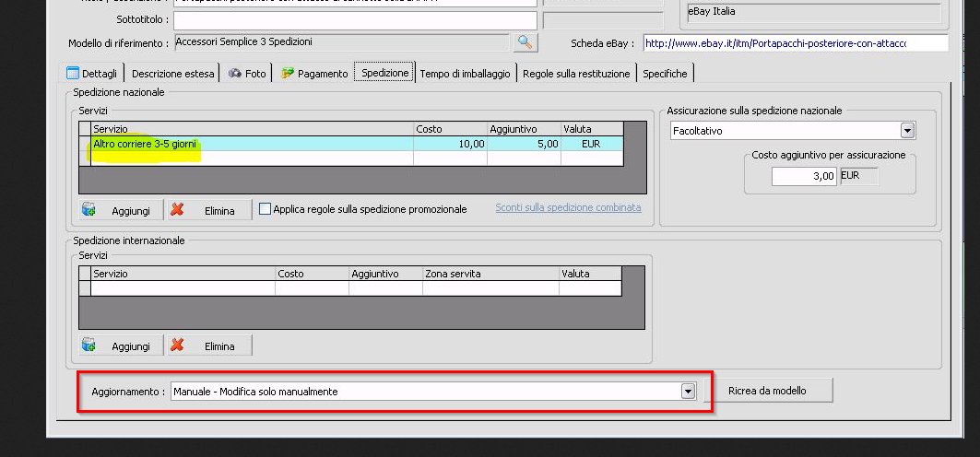Click Aggiungi under national shipping services
This screenshot has width=980, height=457.
(x=122, y=210)
